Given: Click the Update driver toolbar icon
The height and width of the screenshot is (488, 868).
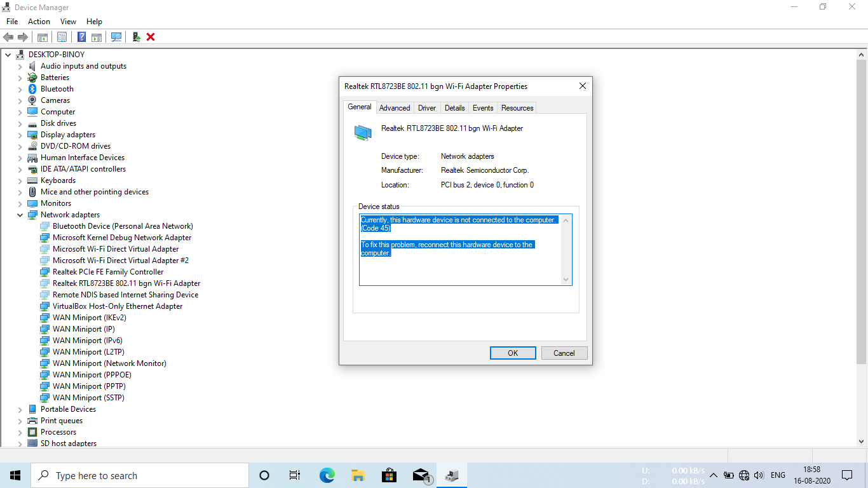Looking at the screenshot, I should [x=136, y=37].
